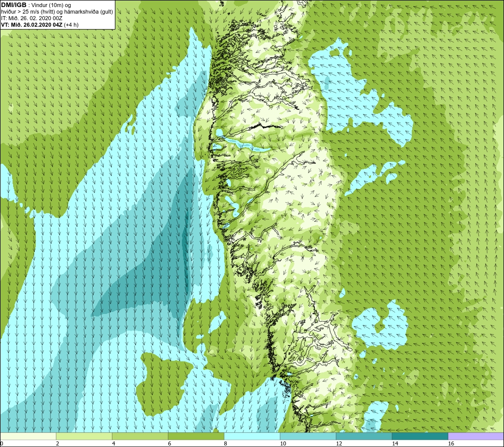Viewport: 504px width, 447px height.
Task: Click the legend value label "4"
Action: tap(113, 443)
